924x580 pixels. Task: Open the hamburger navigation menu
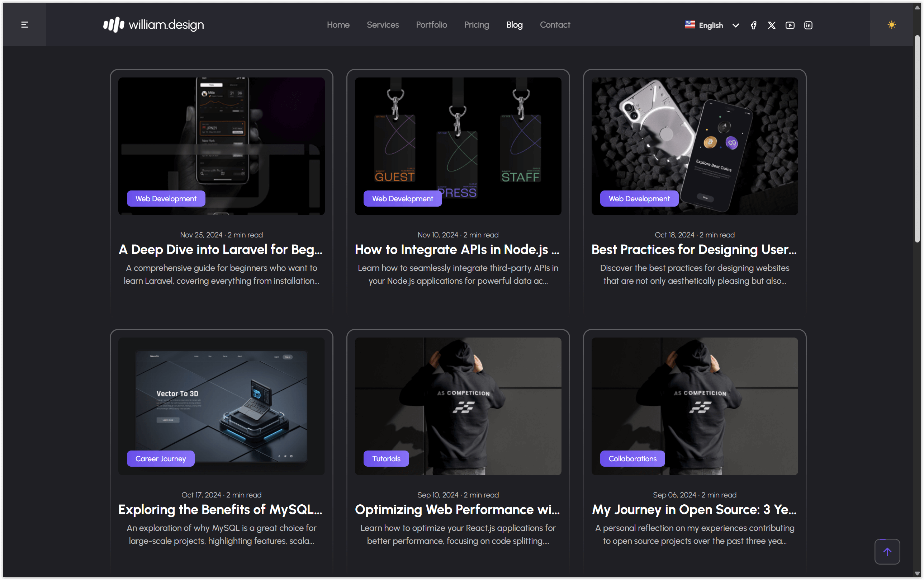pyautogui.click(x=24, y=24)
